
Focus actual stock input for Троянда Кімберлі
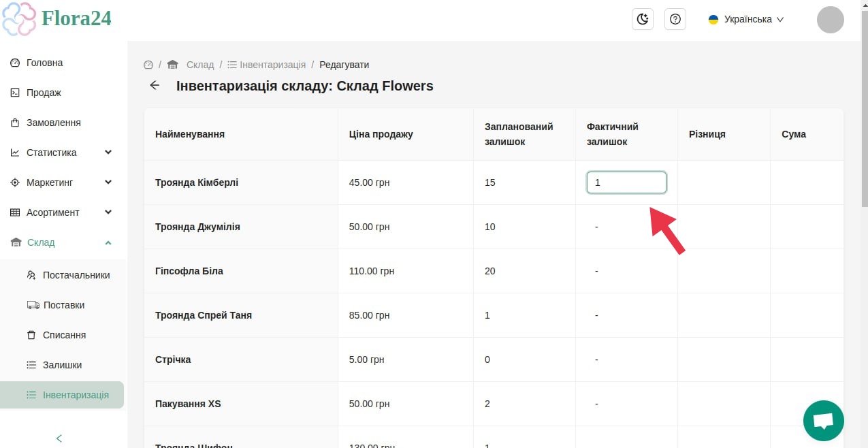click(x=626, y=182)
